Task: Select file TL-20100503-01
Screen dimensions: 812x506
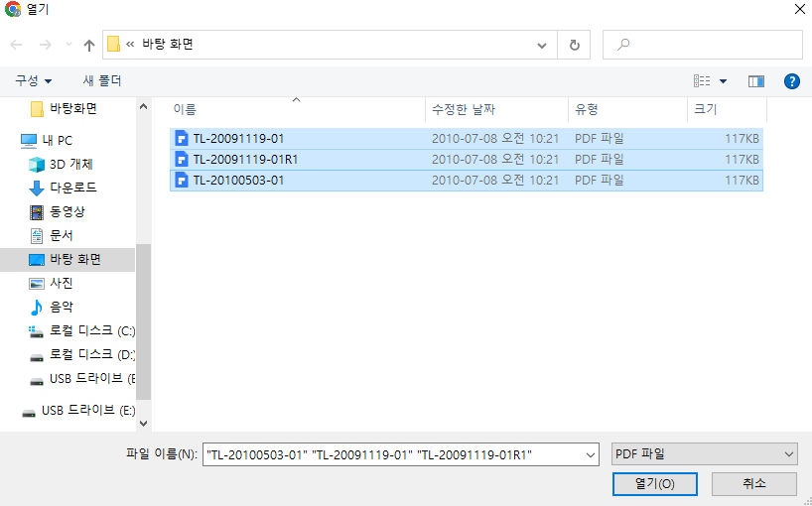Action: [467, 180]
